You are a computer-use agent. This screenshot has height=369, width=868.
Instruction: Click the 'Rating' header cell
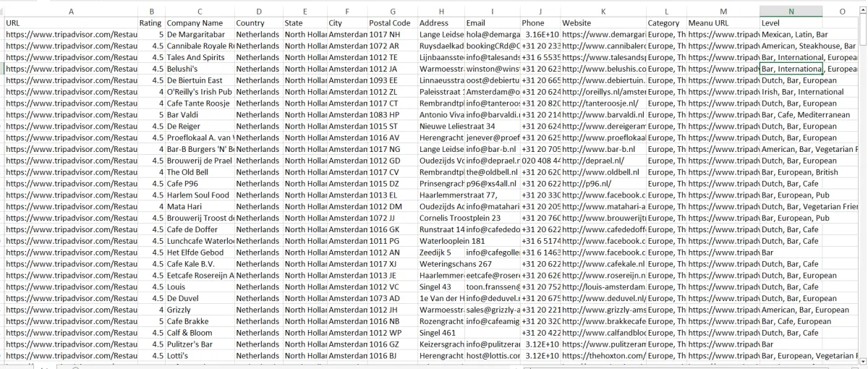[x=151, y=23]
